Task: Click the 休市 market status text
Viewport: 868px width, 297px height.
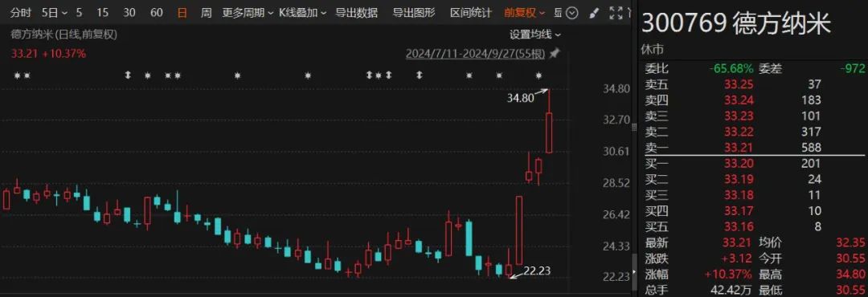Action: click(x=652, y=50)
